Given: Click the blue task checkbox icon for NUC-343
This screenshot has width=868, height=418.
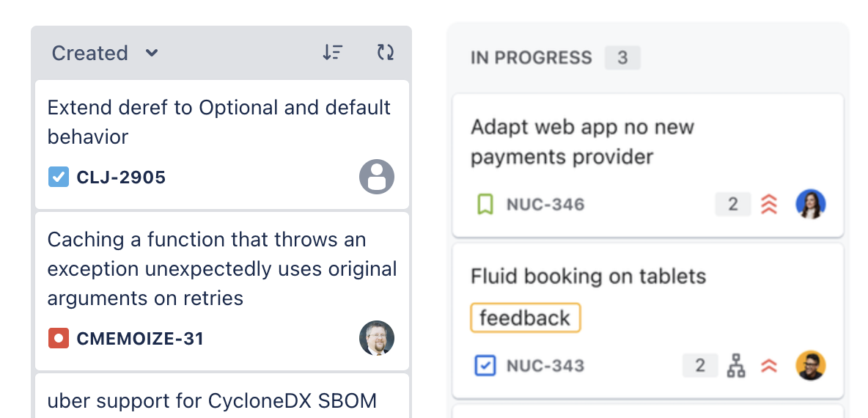Looking at the screenshot, I should [485, 365].
